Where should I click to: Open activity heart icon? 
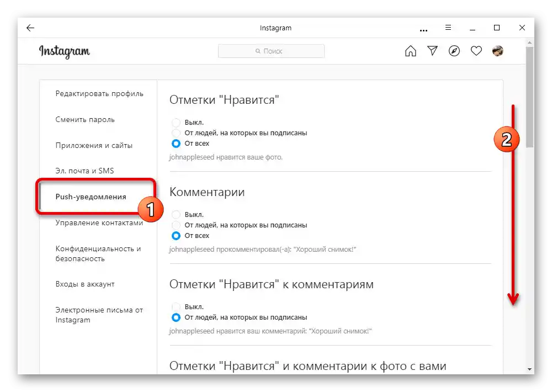(476, 51)
